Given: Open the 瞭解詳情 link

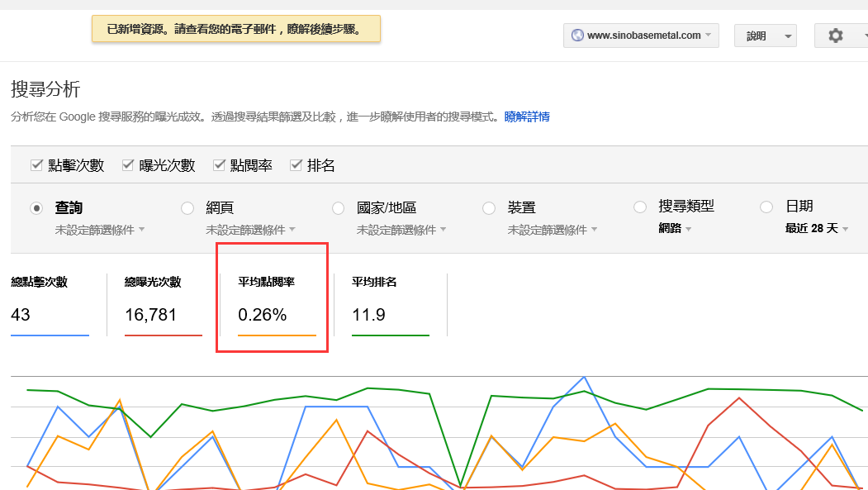Looking at the screenshot, I should point(527,117).
